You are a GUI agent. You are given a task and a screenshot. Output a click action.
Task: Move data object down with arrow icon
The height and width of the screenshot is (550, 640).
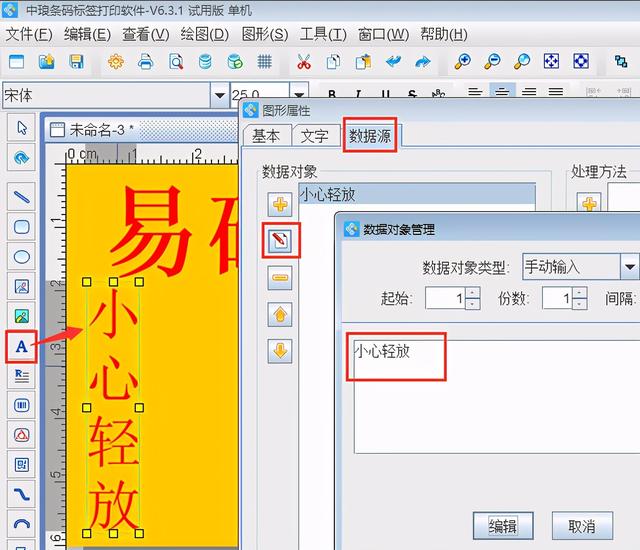point(280,351)
